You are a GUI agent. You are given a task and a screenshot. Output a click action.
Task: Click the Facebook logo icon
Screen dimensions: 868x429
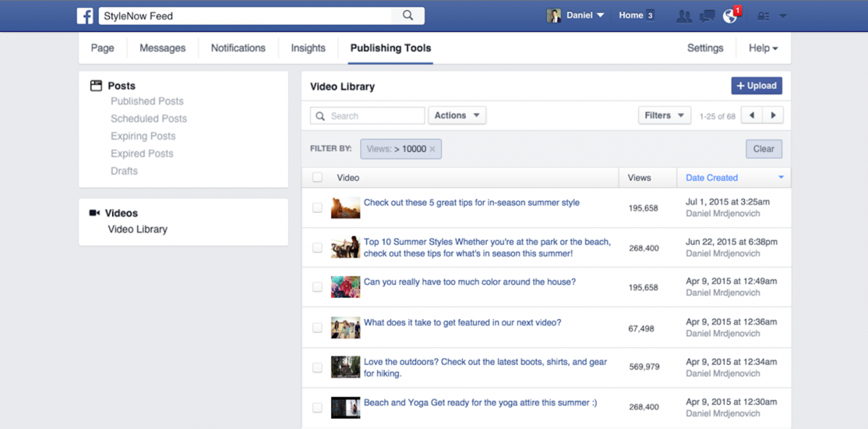coord(85,14)
